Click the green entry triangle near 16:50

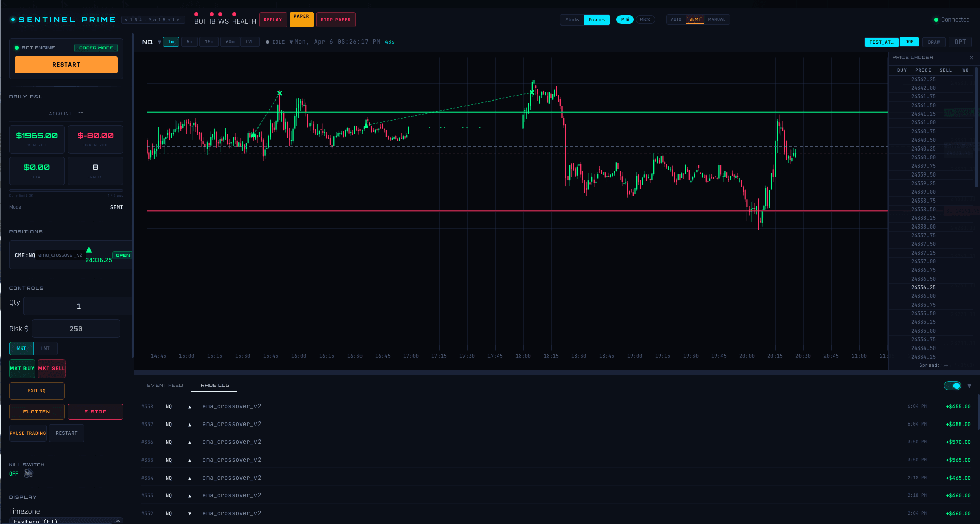[x=366, y=125]
